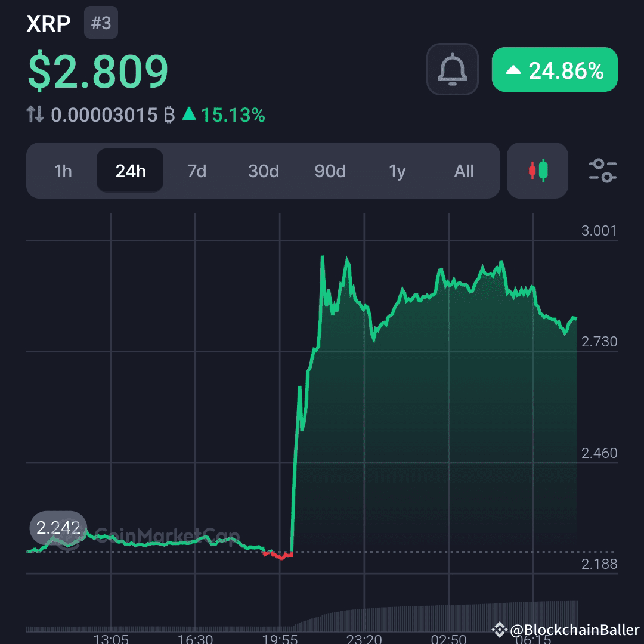Click the #3 rank badge
The width and height of the screenshot is (644, 644).
101,23
